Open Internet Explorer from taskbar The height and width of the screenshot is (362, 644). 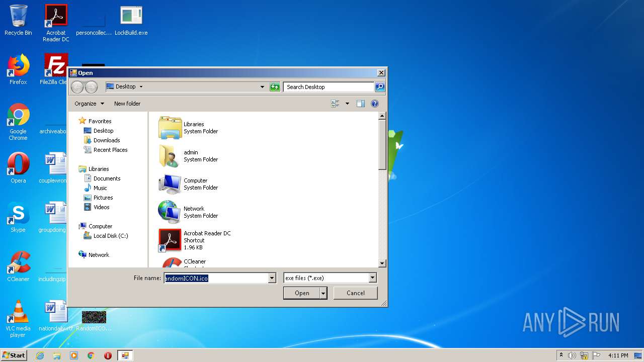click(40, 355)
